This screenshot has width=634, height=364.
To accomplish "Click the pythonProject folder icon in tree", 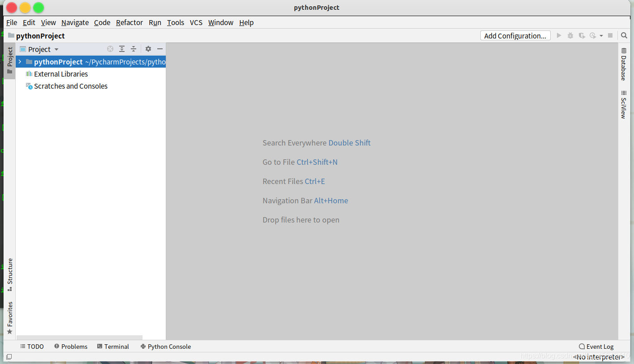I will 29,62.
